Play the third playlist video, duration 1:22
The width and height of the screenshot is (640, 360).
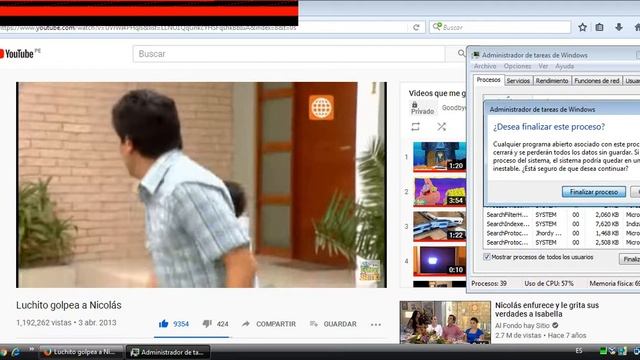pos(439,227)
